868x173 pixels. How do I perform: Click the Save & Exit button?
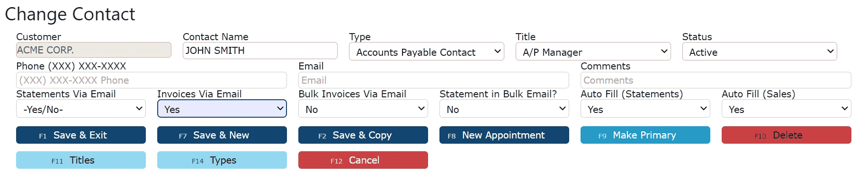[81, 135]
